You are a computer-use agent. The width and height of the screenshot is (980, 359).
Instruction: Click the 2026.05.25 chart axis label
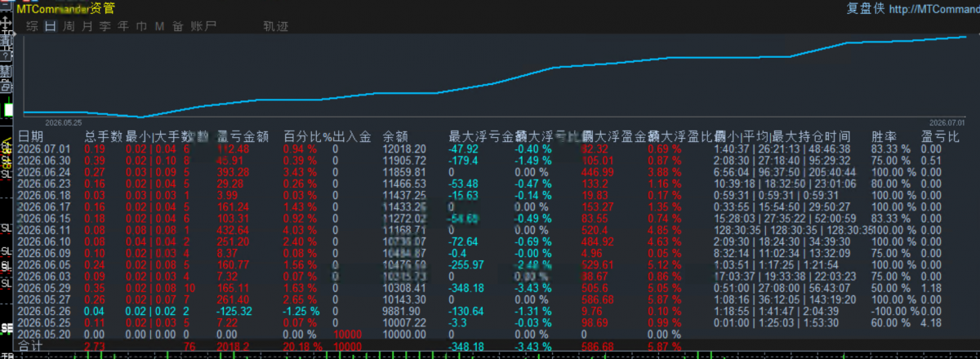coord(63,122)
